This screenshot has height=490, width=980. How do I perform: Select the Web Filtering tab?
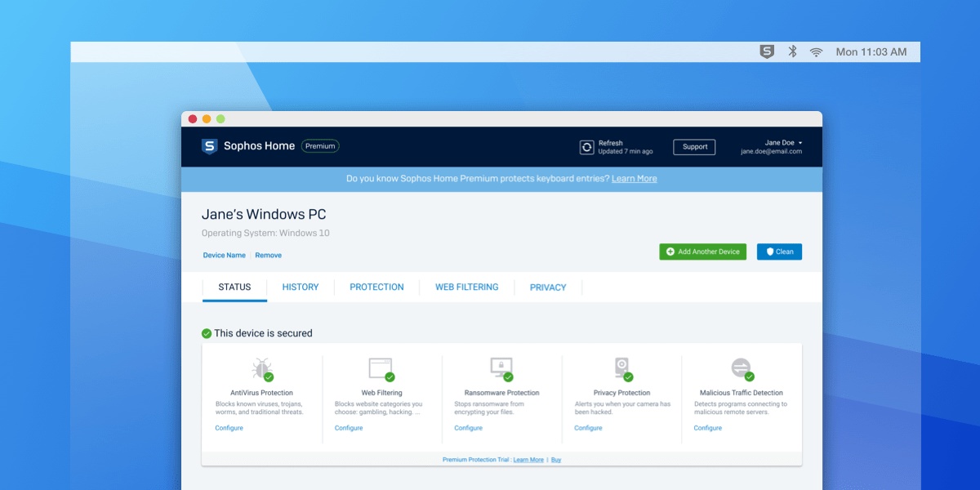point(466,287)
